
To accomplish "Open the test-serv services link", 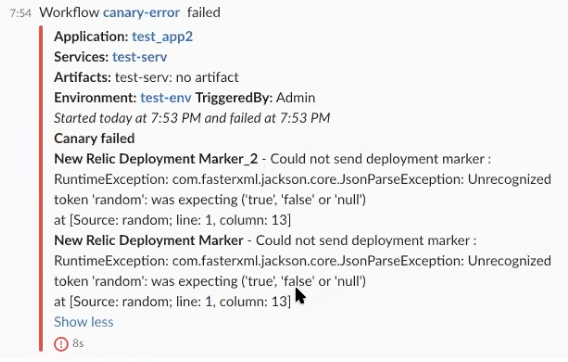I will (x=139, y=57).
